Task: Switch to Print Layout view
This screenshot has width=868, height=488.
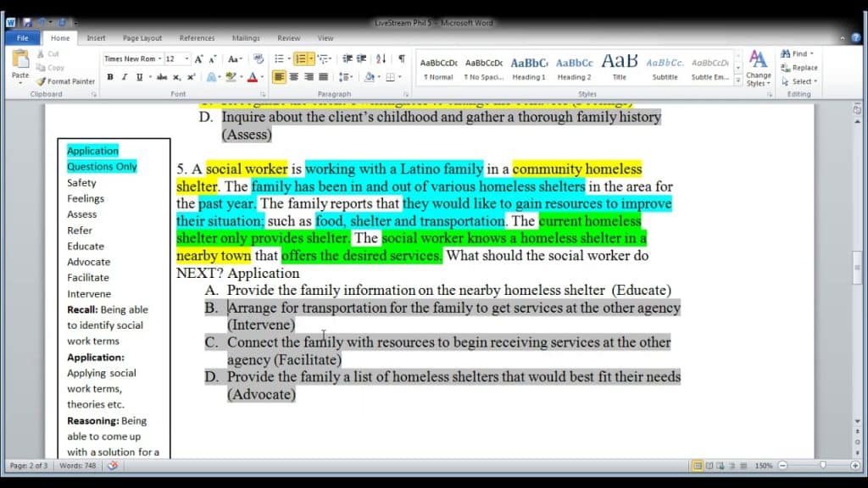Action: pyautogui.click(x=698, y=466)
